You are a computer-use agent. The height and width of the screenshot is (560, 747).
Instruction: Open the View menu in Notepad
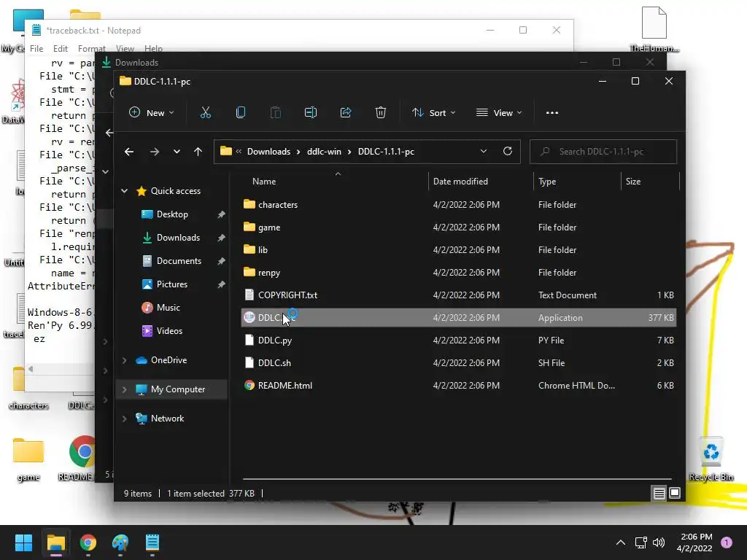click(124, 49)
